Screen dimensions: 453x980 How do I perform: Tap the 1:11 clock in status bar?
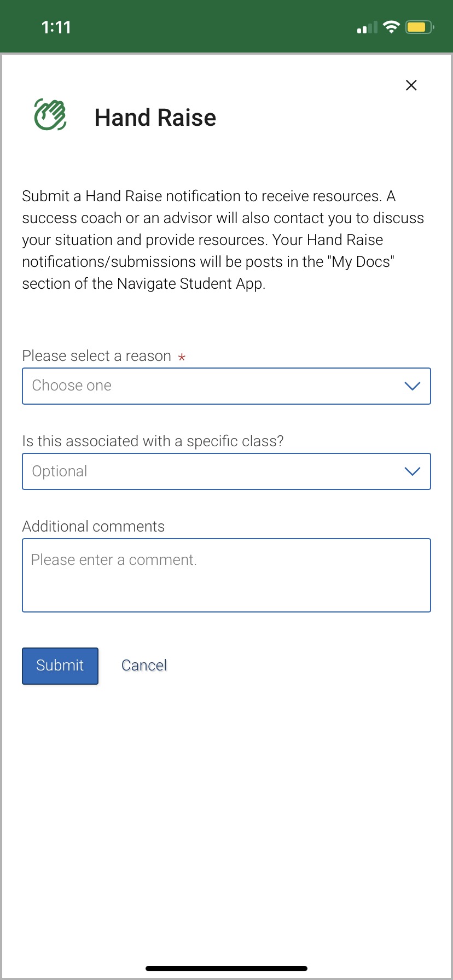tap(56, 27)
